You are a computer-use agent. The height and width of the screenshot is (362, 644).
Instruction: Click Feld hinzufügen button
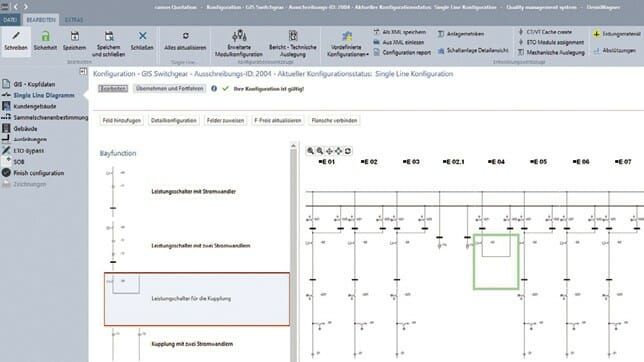(122, 120)
